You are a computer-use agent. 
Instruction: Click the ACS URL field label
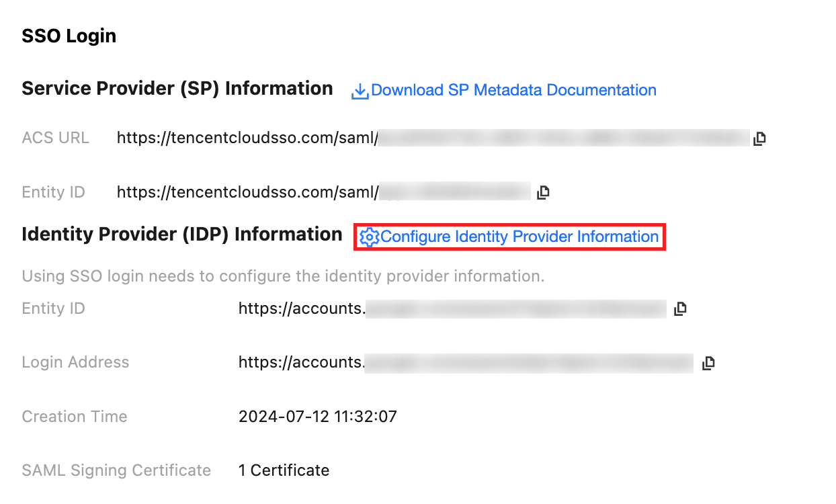pos(55,138)
